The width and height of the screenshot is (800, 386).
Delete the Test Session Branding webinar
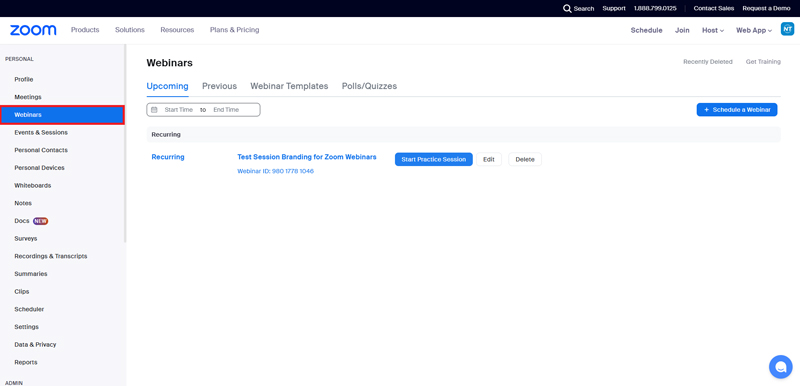(525, 160)
